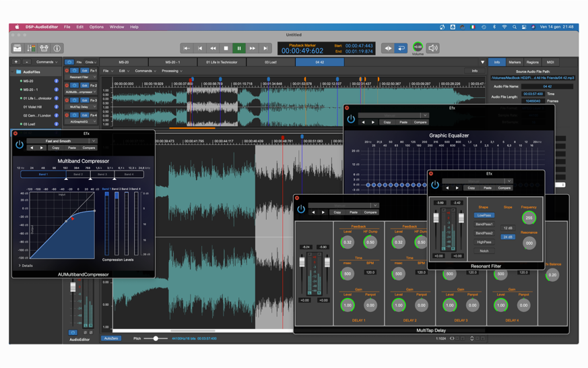Open the Options menu in menu bar
This screenshot has height=368, width=588.
[96, 27]
